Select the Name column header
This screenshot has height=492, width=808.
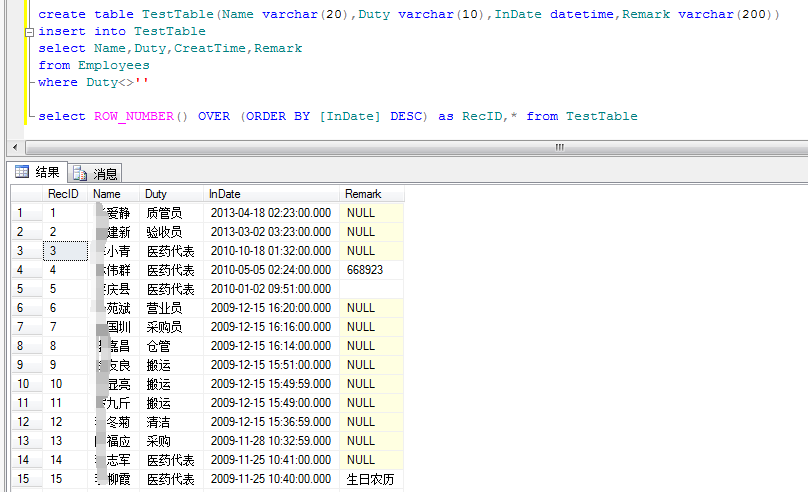113,194
